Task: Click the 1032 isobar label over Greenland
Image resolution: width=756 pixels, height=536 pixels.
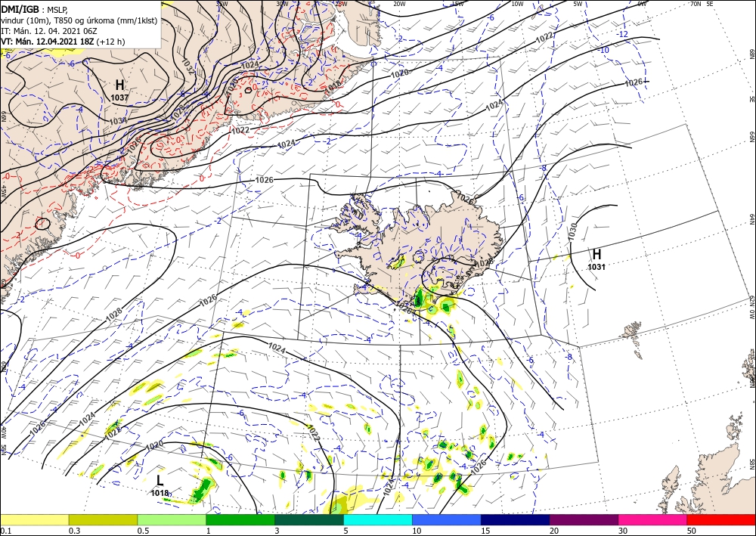Action: 188,66
